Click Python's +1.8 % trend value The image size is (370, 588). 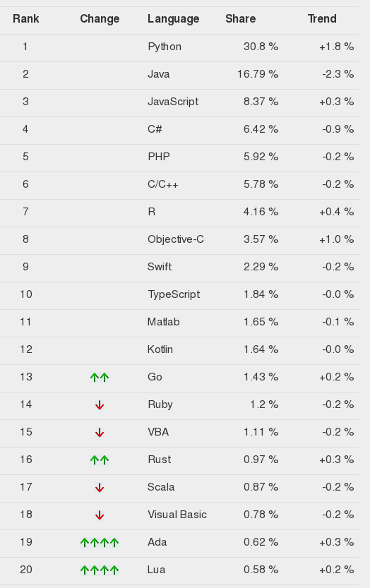[337, 47]
